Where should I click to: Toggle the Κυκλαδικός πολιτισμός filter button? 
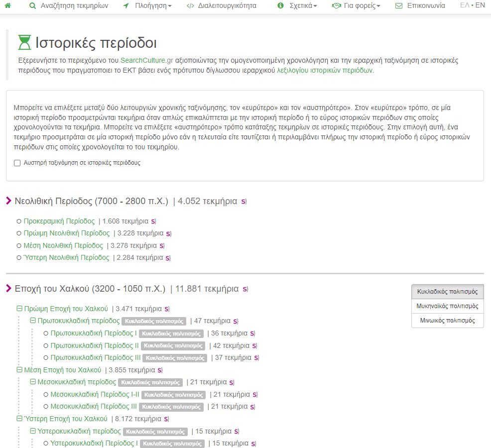[x=447, y=292]
